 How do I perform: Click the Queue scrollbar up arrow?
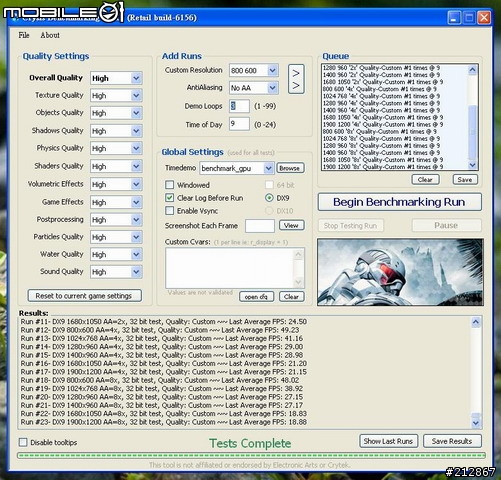click(x=472, y=70)
